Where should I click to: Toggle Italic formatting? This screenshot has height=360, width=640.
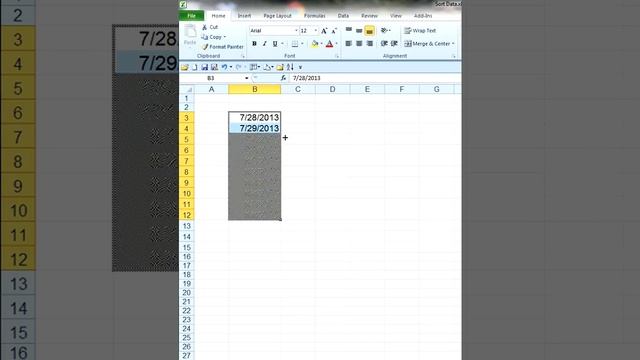[x=264, y=44]
